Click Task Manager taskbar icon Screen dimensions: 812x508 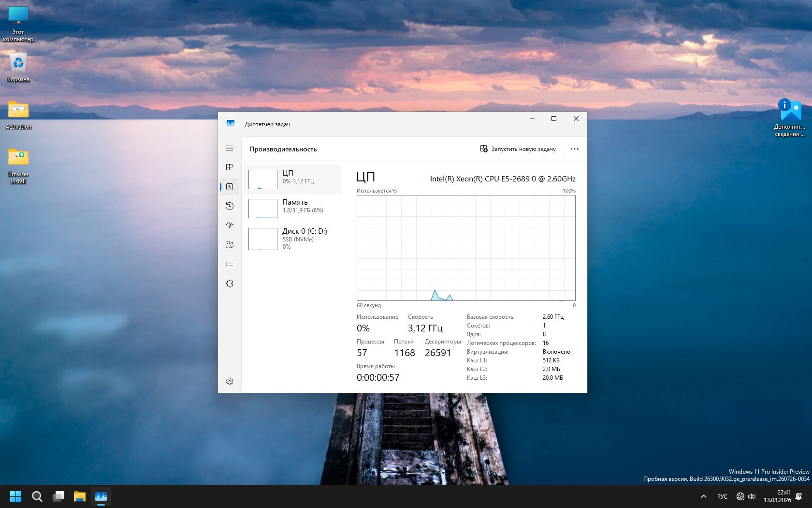point(101,496)
